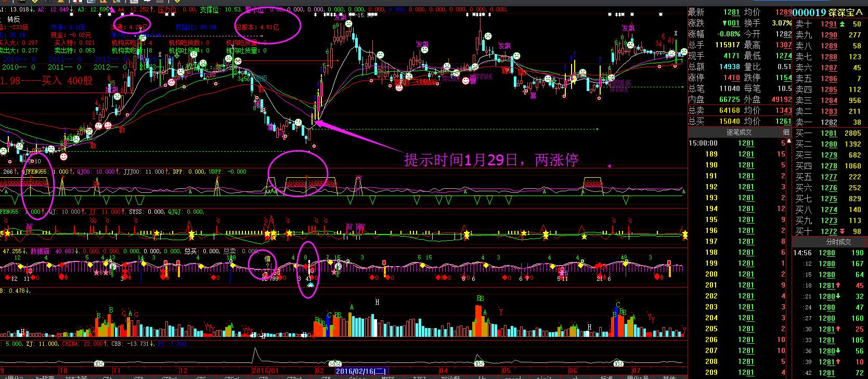Click the cyan triangle below the circled indicator
This screenshot has height=379, width=868.
[x=310, y=285]
